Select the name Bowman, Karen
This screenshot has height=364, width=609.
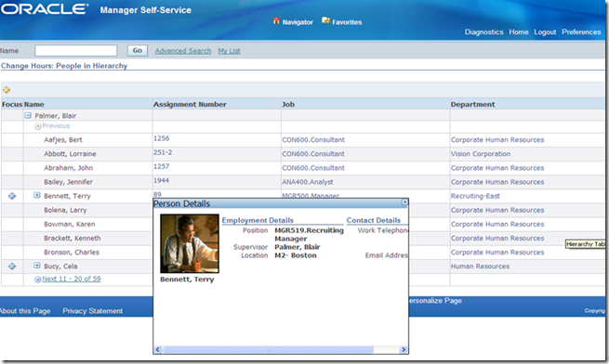click(70, 224)
